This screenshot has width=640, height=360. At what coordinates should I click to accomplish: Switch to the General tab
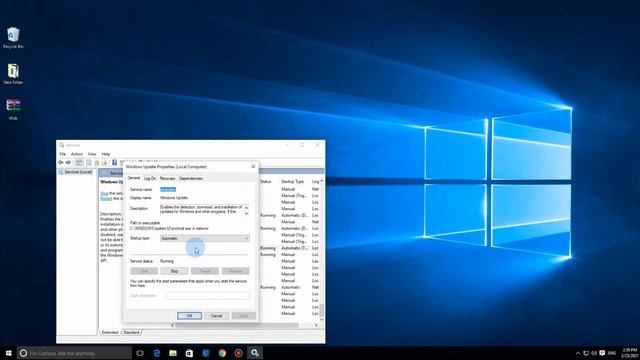[133, 178]
